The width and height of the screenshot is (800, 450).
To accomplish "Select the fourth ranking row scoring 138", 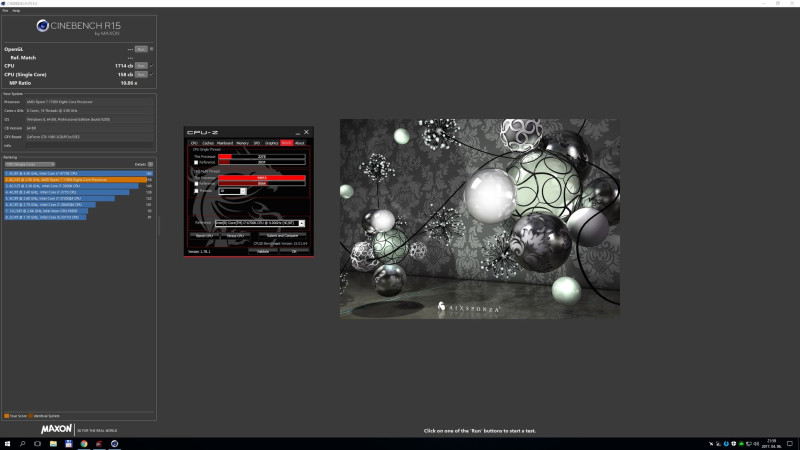I will tap(79, 192).
